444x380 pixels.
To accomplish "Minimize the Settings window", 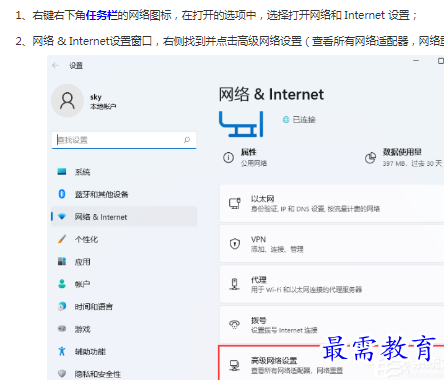I will tap(416, 61).
